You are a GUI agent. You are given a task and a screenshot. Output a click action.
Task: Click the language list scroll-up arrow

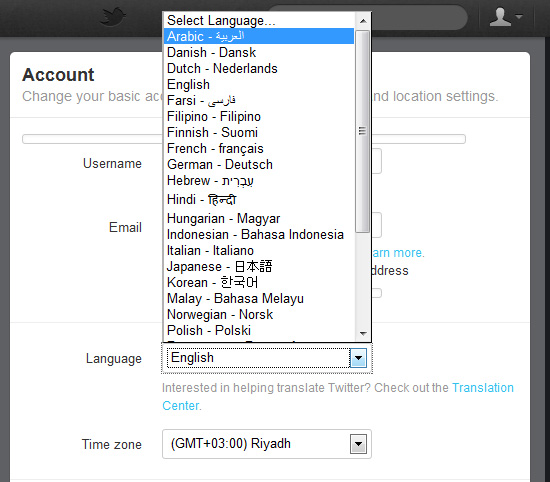363,21
